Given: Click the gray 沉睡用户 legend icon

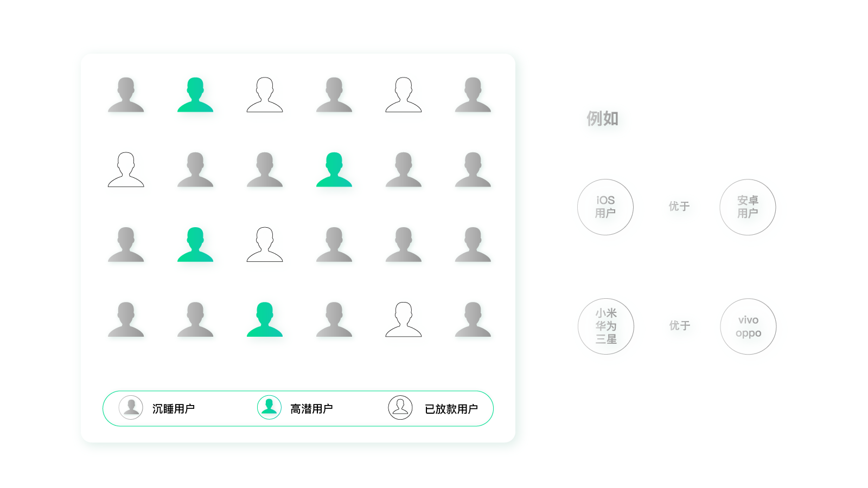Looking at the screenshot, I should pyautogui.click(x=131, y=408).
